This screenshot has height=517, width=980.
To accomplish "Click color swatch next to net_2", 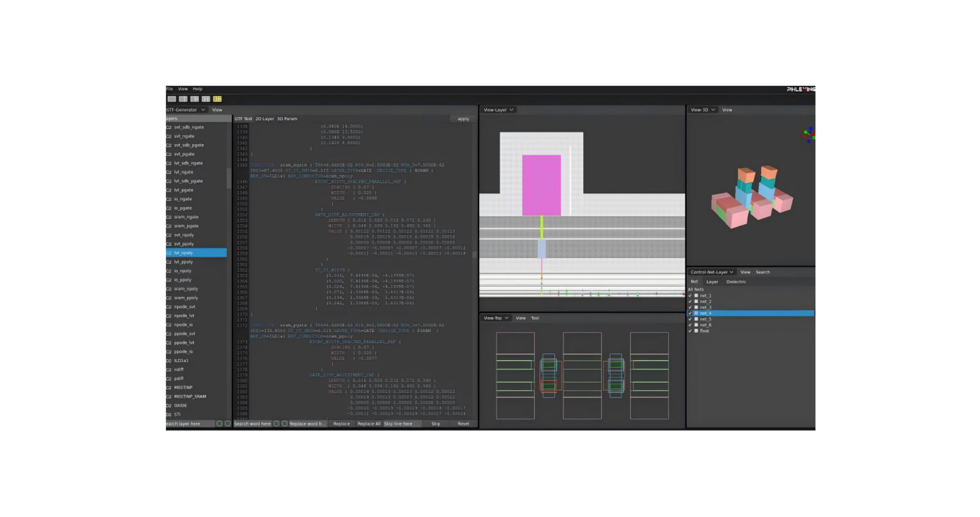I will point(696,302).
